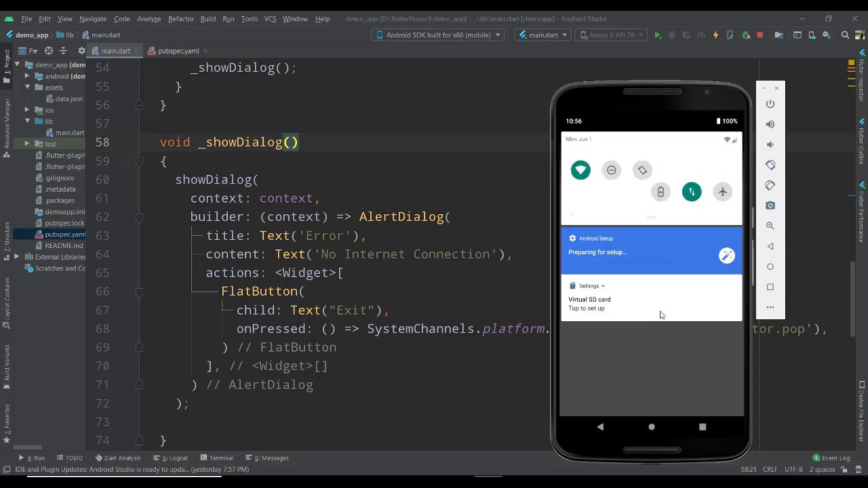Viewport: 868px width, 488px height.
Task: Open main.dart run configuration dropdown
Action: click(542, 35)
